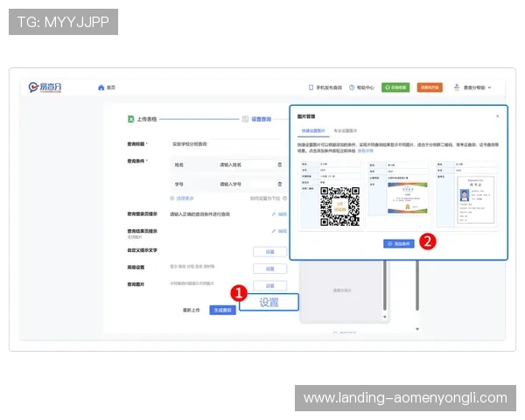Click preview panel scroll-down arrow
The image size is (525, 420).
(x=385, y=317)
